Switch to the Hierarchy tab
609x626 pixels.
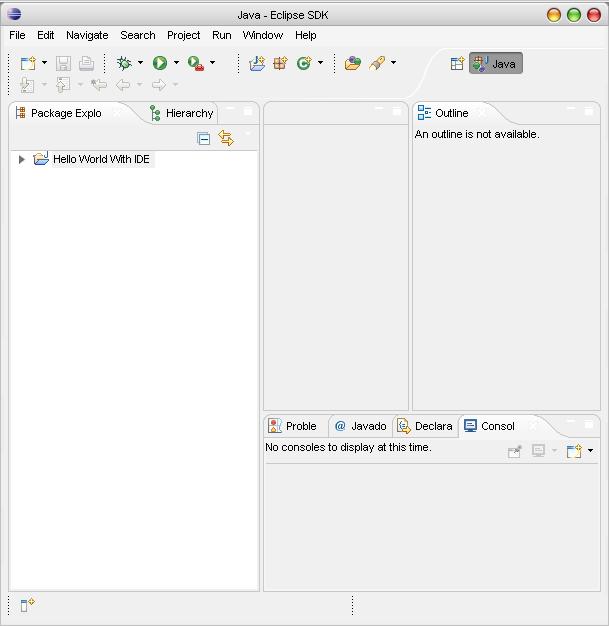182,113
